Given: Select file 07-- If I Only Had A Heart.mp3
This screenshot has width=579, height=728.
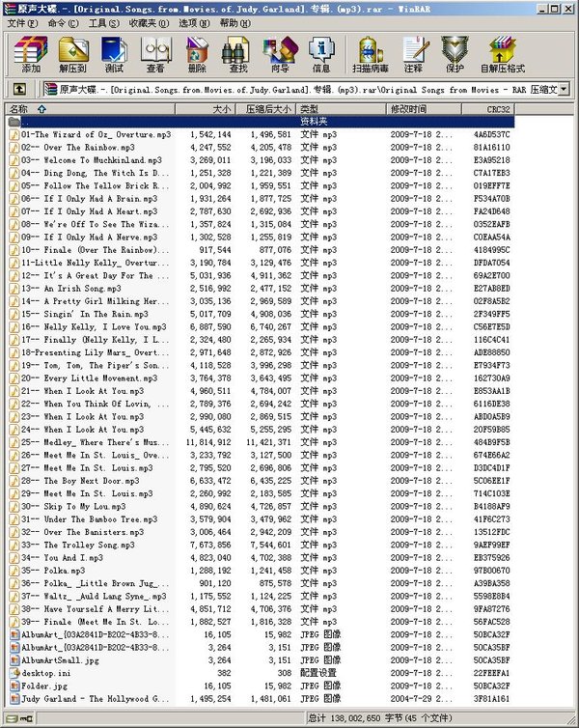Looking at the screenshot, I should point(89,211).
